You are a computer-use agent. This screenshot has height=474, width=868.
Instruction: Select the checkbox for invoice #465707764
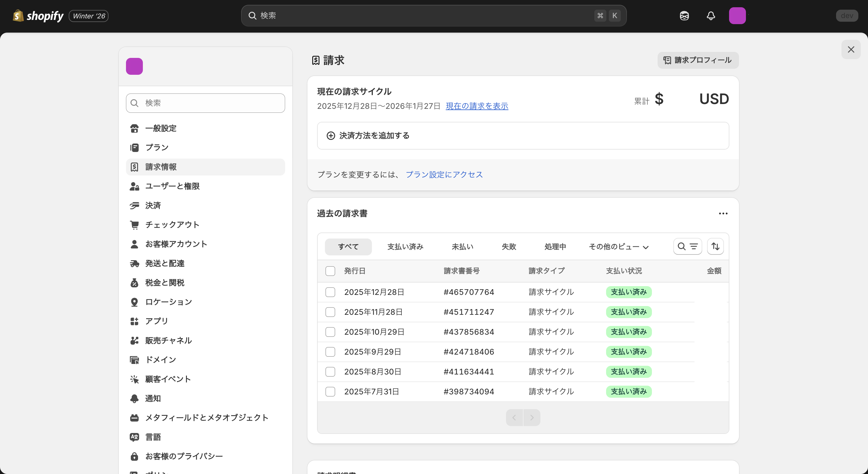pos(330,292)
